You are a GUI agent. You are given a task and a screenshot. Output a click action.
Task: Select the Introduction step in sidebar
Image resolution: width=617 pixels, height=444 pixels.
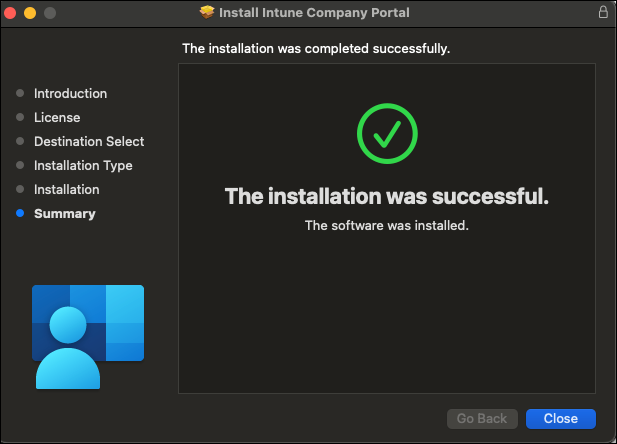[x=70, y=94]
